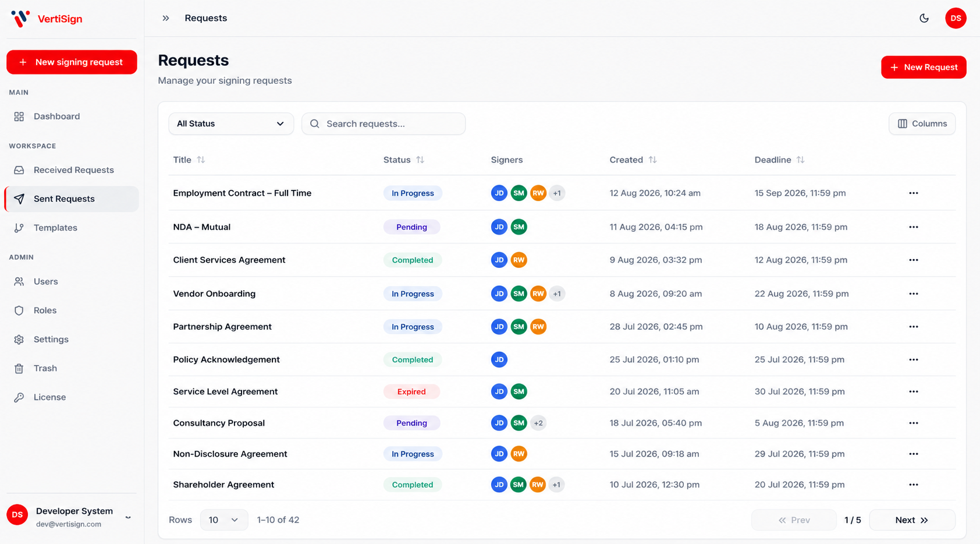Expand the Developer System account menu

(x=128, y=517)
